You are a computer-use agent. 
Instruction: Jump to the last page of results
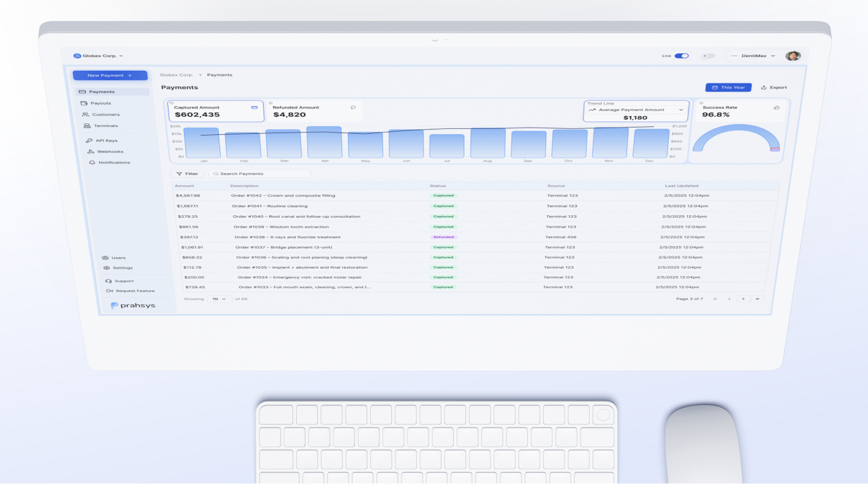(757, 299)
